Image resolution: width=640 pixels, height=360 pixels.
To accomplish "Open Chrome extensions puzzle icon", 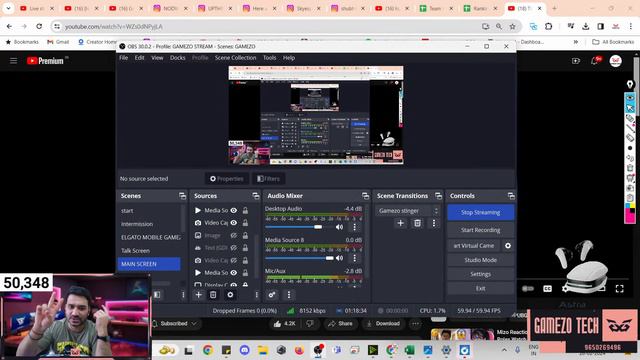I will point(549,27).
